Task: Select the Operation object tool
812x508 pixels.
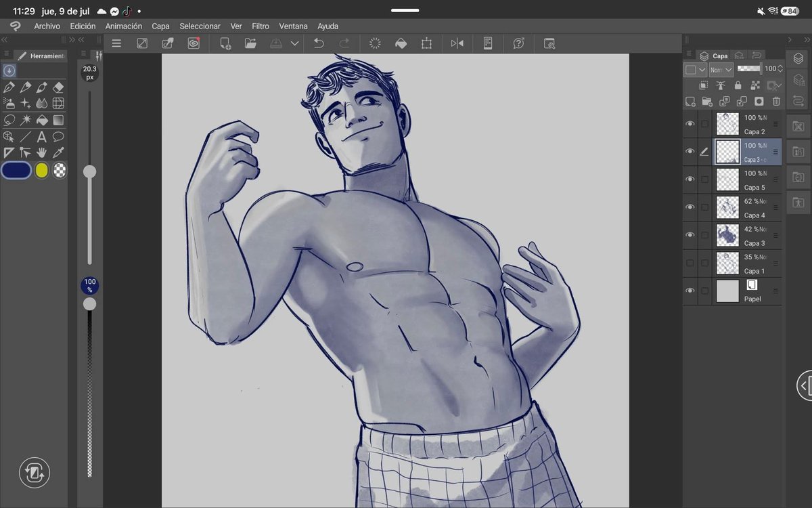Action: pyautogui.click(x=9, y=136)
